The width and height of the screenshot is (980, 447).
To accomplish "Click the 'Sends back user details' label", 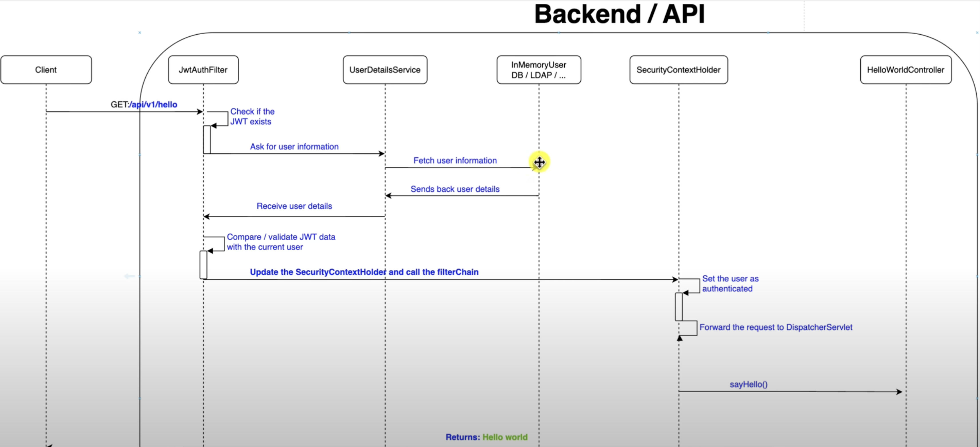I will coord(455,189).
